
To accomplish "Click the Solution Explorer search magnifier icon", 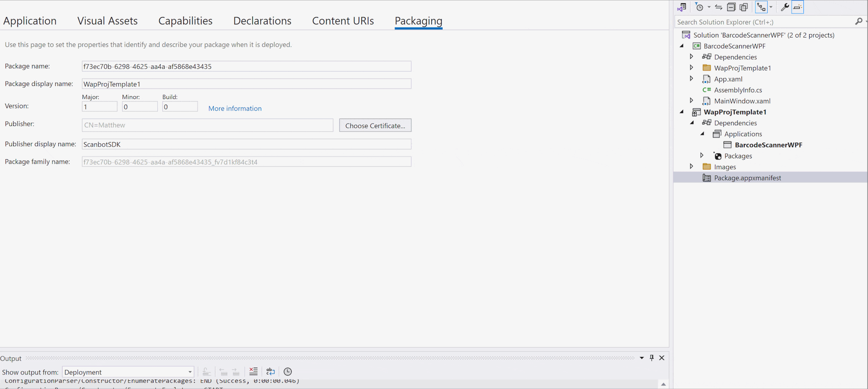I will point(859,22).
